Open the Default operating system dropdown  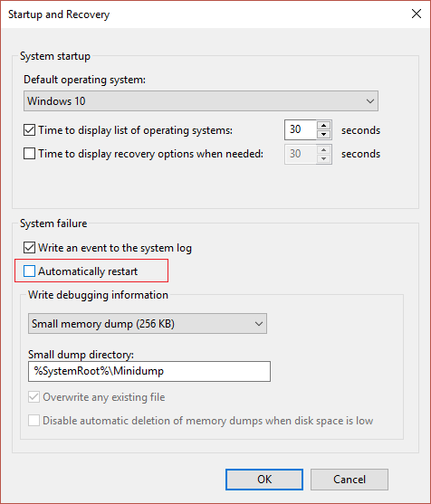coord(201,101)
